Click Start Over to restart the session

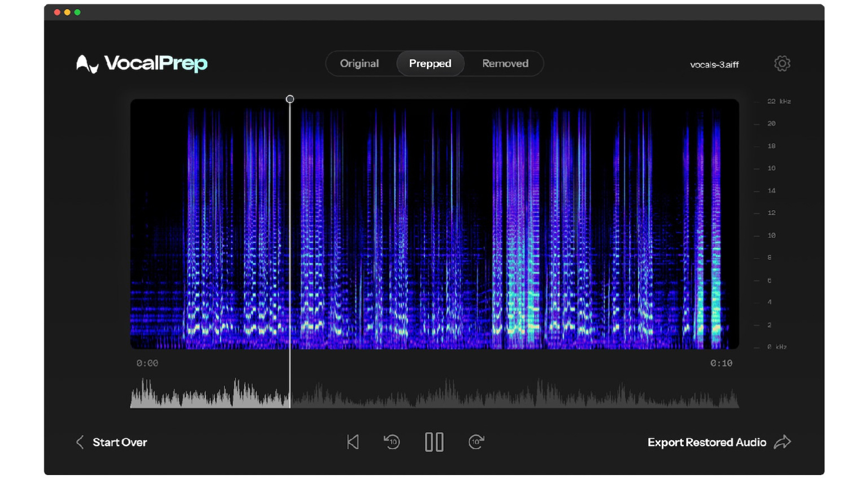coord(119,442)
